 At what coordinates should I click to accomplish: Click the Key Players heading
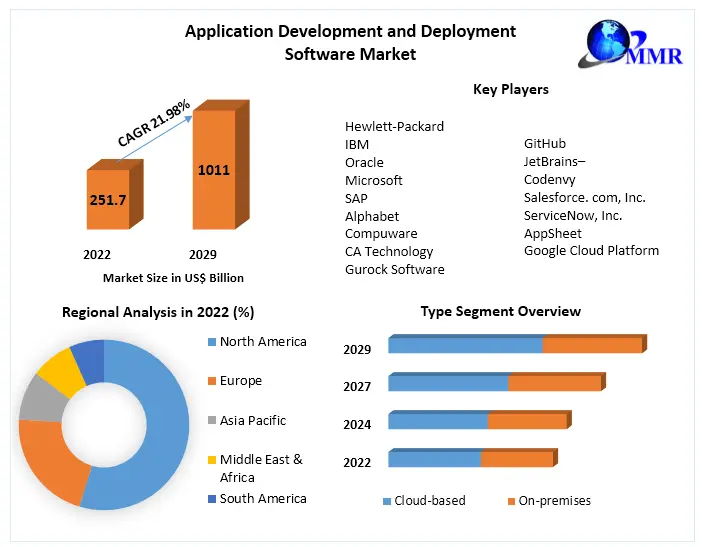click(510, 90)
